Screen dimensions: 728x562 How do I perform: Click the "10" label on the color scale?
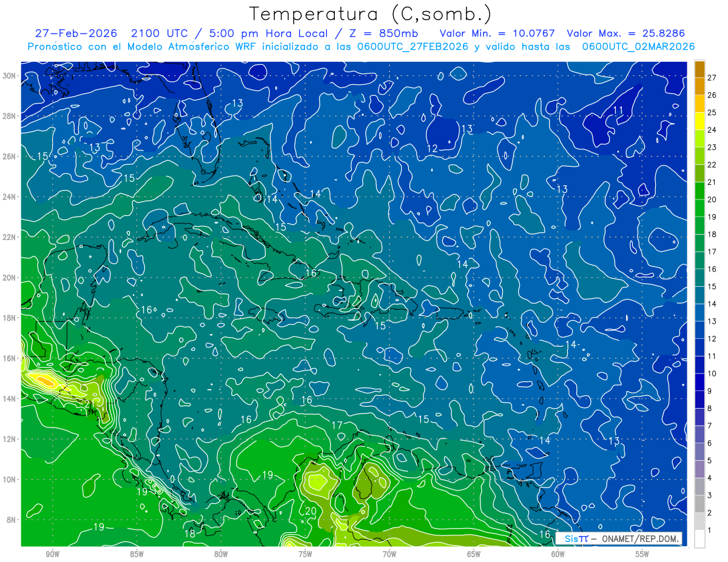click(712, 373)
